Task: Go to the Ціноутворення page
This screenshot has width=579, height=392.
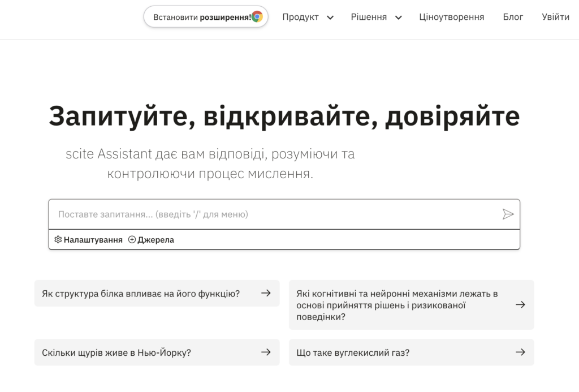Action: tap(451, 17)
